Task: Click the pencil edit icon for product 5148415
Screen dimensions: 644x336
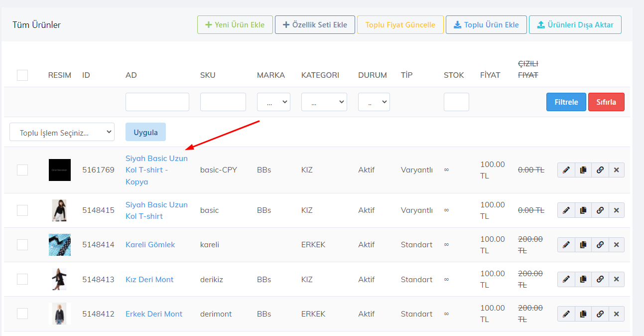Action: tap(566, 210)
